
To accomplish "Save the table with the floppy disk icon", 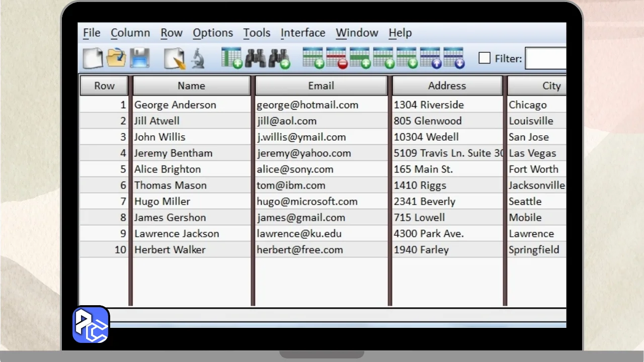I will 140,58.
